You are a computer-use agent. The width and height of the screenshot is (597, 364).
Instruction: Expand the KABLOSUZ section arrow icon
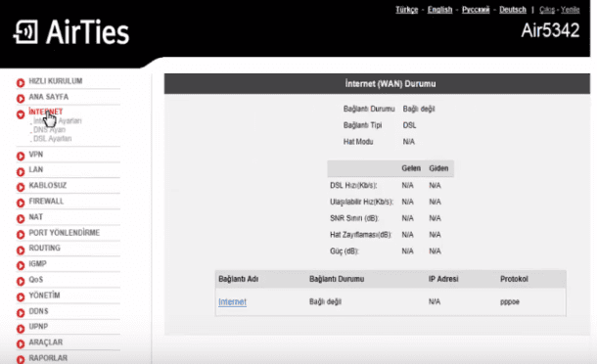click(21, 187)
